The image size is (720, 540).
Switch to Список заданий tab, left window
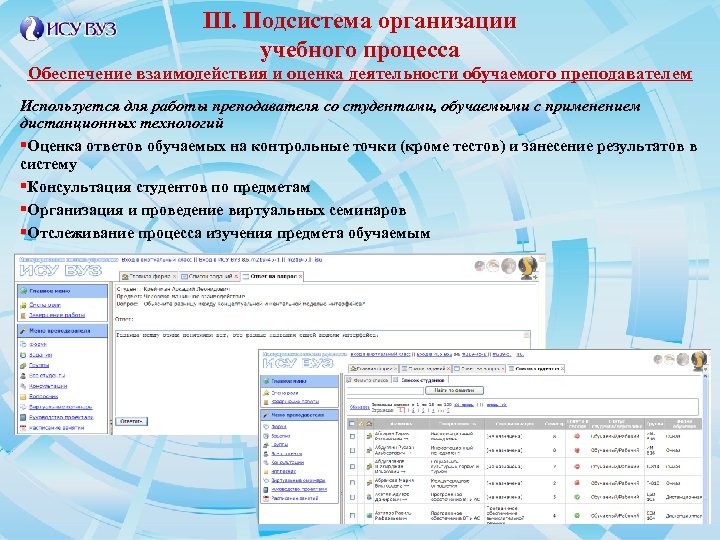(x=209, y=276)
